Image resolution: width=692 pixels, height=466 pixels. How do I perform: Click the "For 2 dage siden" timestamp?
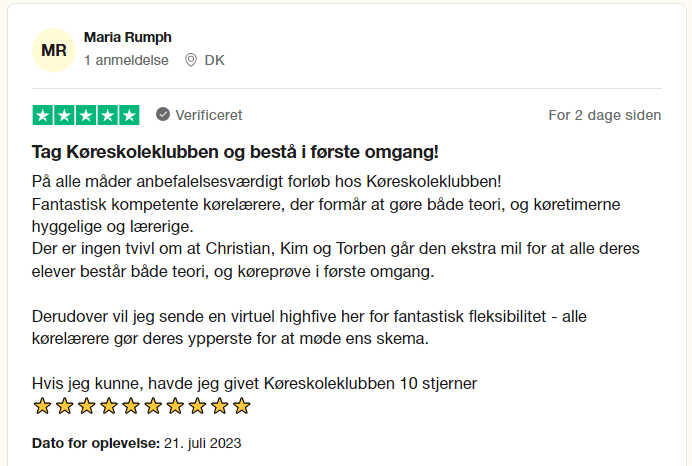(604, 115)
